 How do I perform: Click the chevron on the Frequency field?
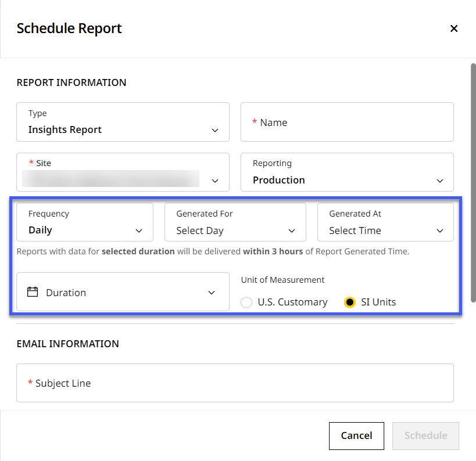coord(138,230)
